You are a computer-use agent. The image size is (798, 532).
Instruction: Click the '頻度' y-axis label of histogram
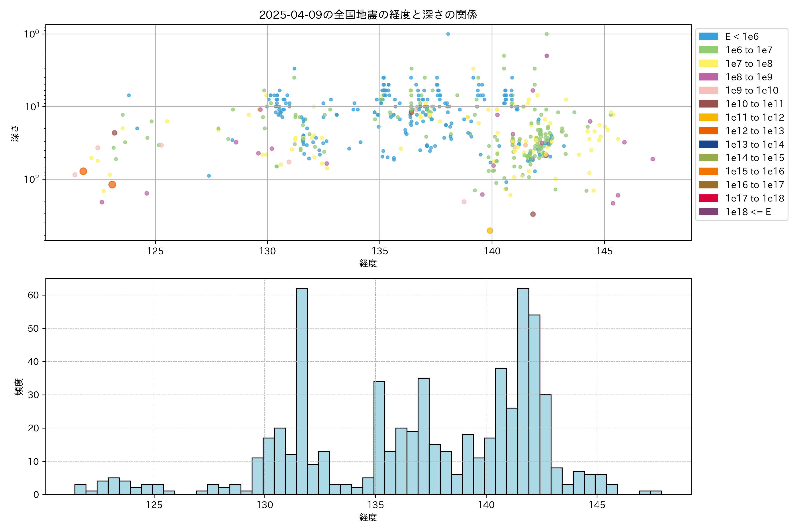19,387
